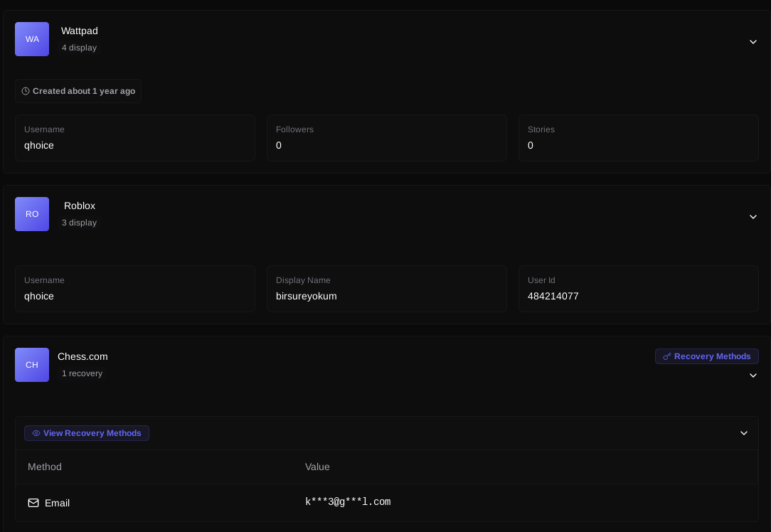Collapse the recovery methods table chevron
The height and width of the screenshot is (532, 771).
[744, 433]
